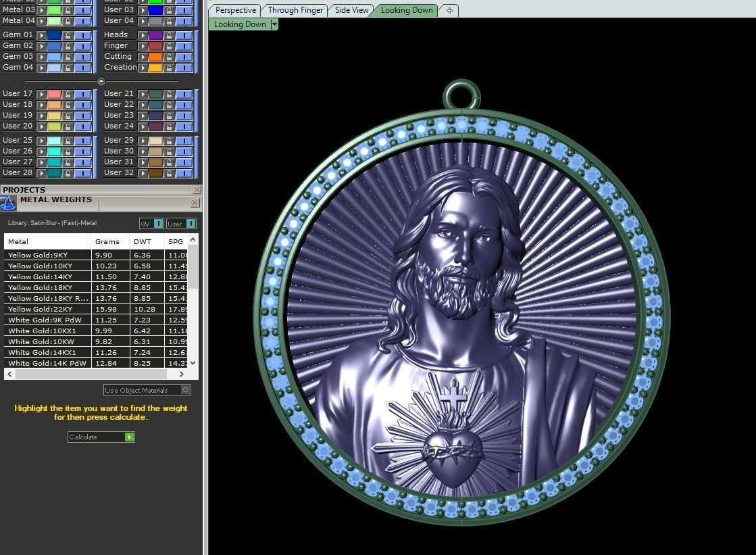Open the Looking Down viewport dropdown
756x555 pixels.
274,24
